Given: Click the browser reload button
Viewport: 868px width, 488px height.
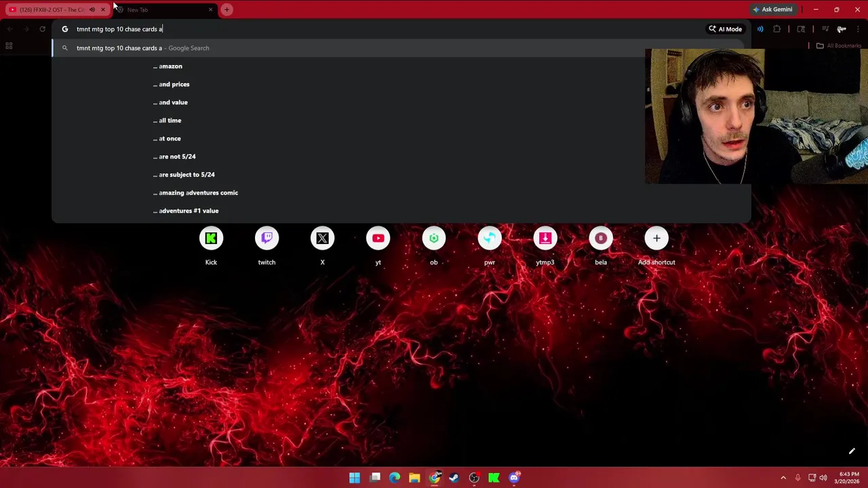Looking at the screenshot, I should click(x=42, y=29).
